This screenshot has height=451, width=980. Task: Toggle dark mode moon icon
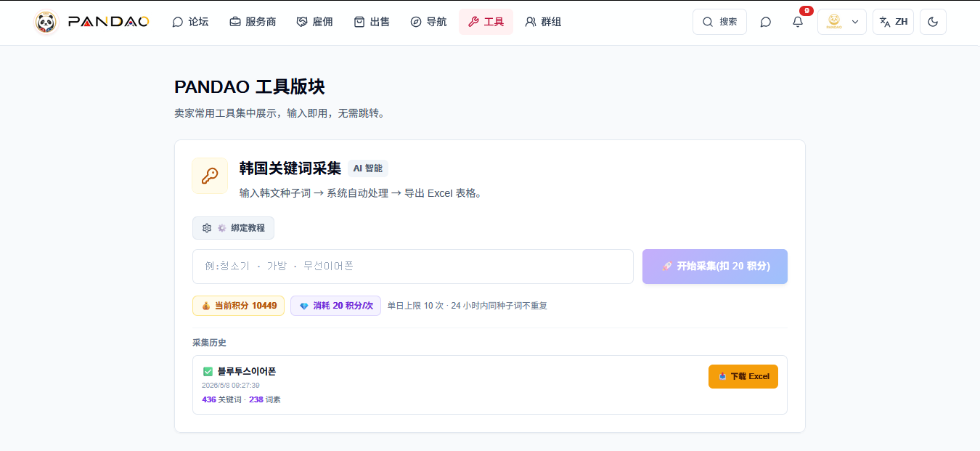coord(933,22)
